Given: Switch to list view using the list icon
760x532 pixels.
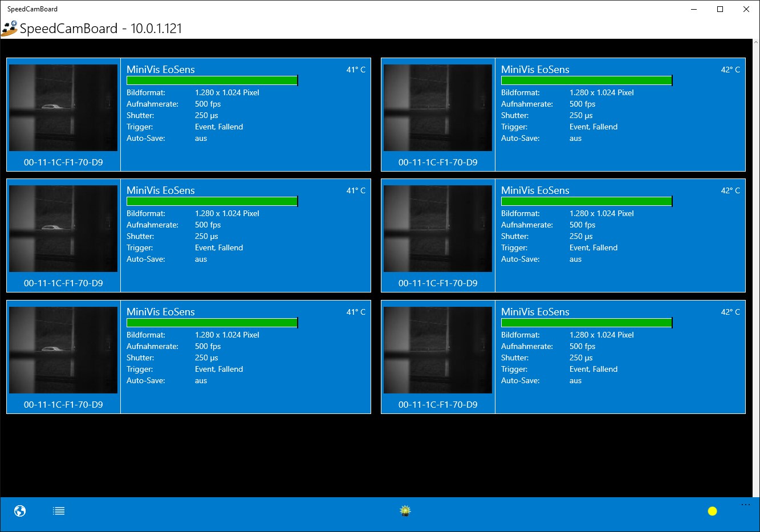Looking at the screenshot, I should click(59, 511).
